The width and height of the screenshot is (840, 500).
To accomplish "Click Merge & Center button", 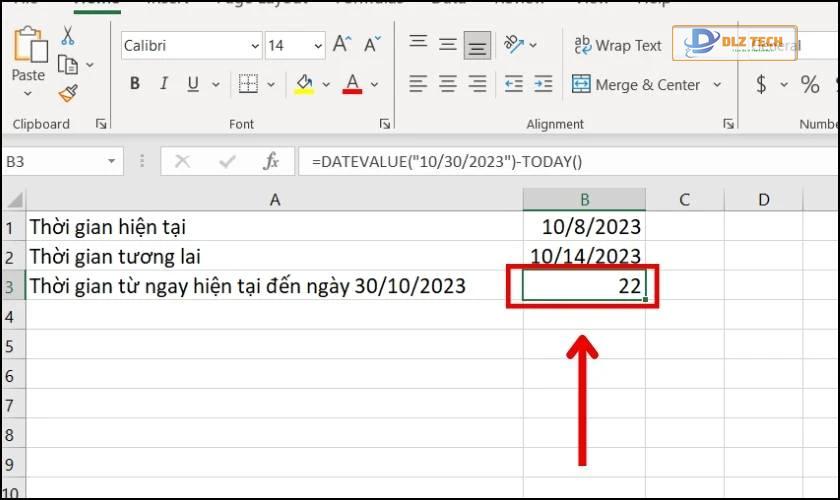I will tap(636, 85).
